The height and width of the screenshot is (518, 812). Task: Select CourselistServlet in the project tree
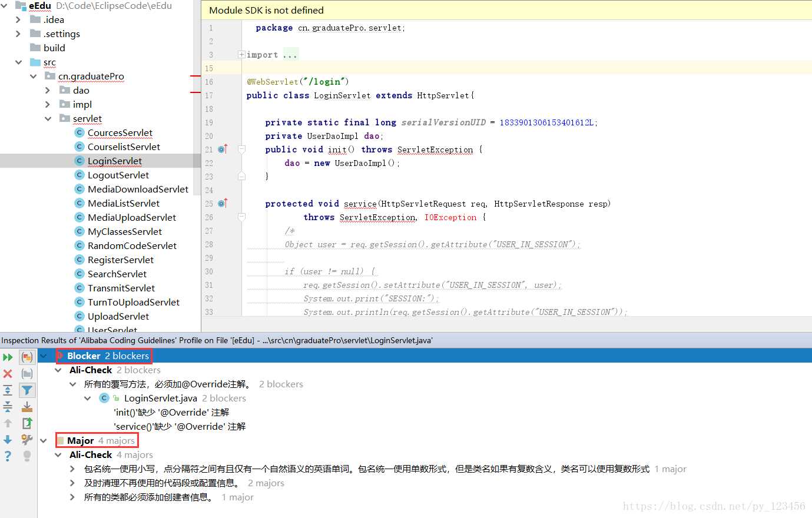[124, 147]
